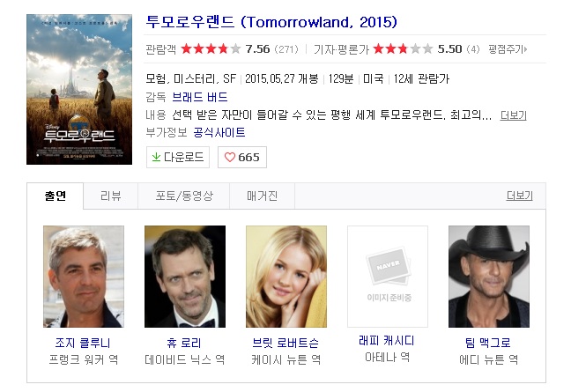
Task: Click the green download arrow icon
Action: (x=156, y=157)
